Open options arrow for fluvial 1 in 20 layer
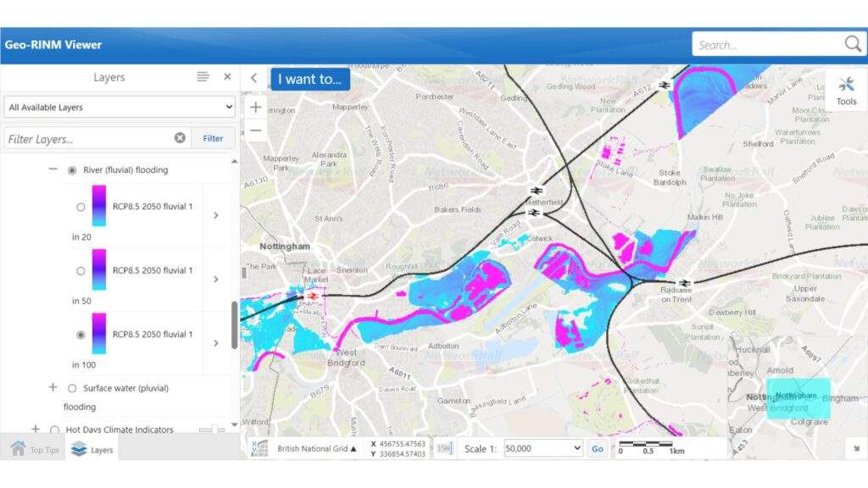Screen dimensions: 868x488 (216, 215)
